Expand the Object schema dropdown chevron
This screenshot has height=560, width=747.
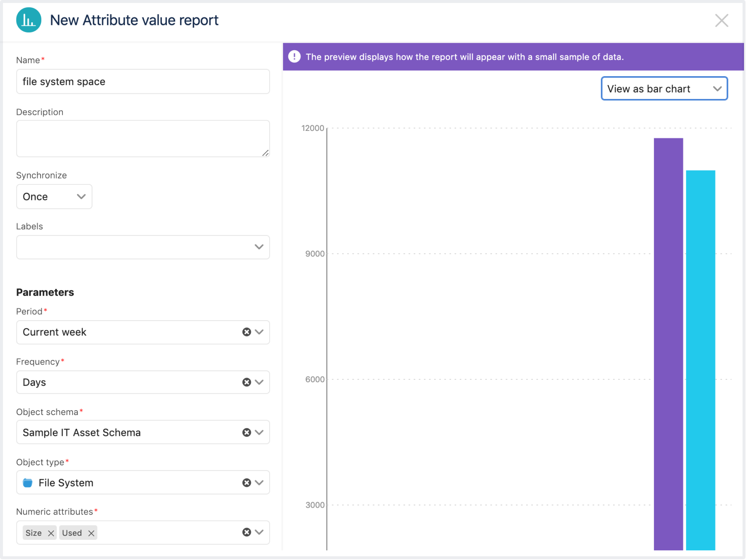click(260, 433)
